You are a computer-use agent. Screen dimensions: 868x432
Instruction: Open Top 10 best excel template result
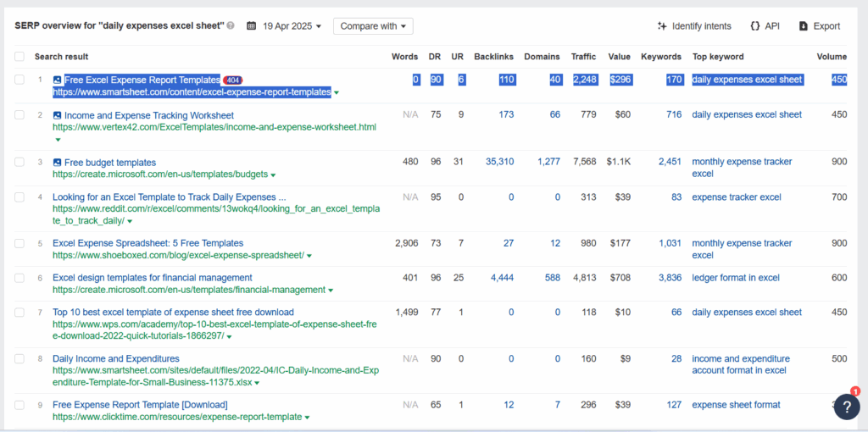coord(173,312)
